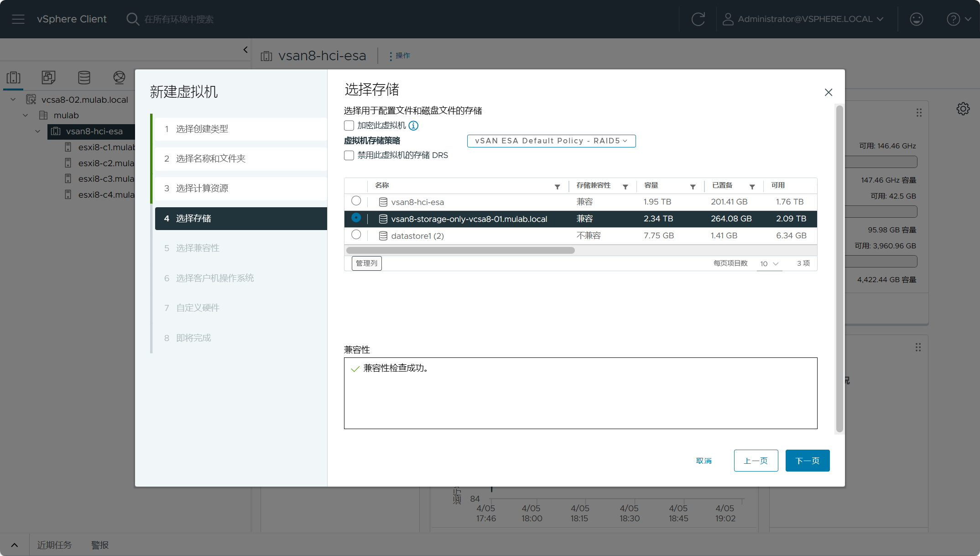The image size is (980, 556).
Task: Filter the capacity column
Action: 693,187
